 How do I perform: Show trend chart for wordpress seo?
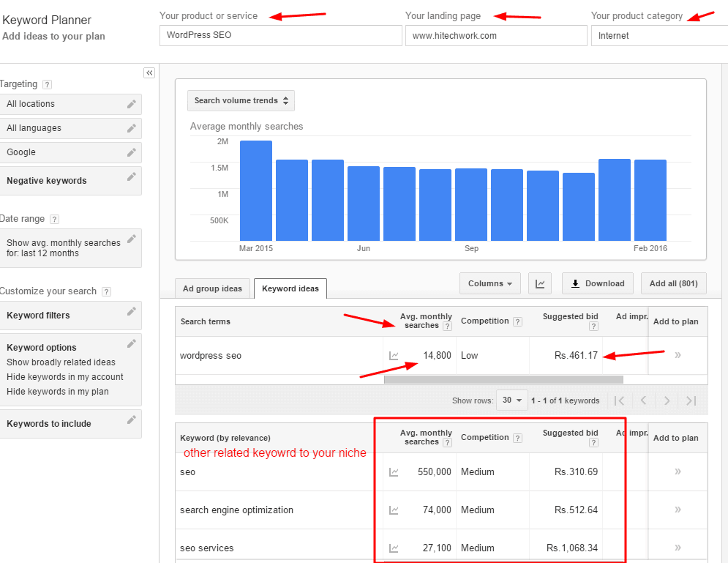[394, 356]
